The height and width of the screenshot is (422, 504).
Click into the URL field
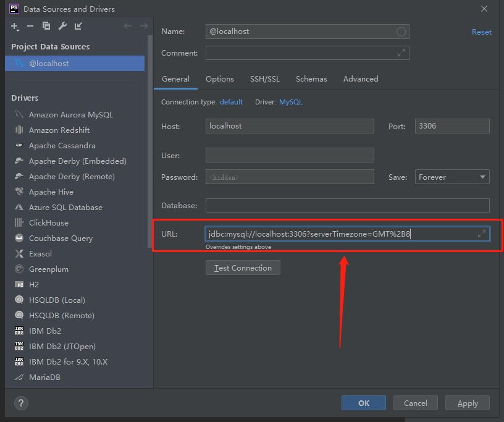coord(348,234)
